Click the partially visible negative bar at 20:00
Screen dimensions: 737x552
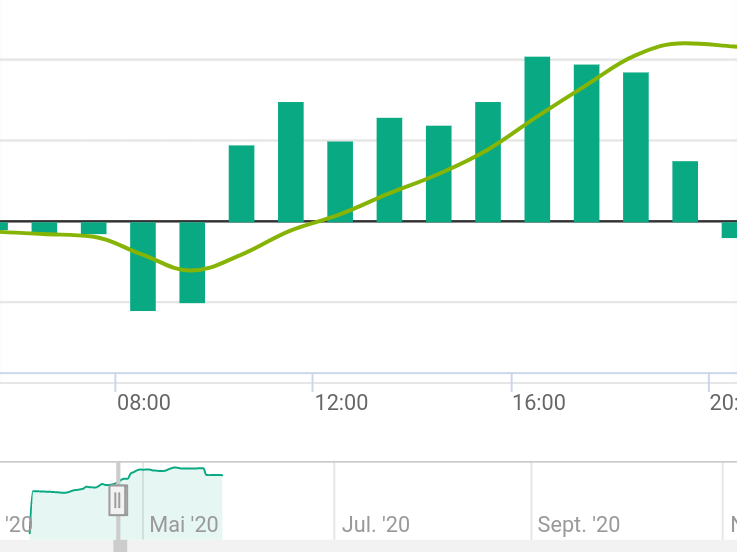point(729,230)
